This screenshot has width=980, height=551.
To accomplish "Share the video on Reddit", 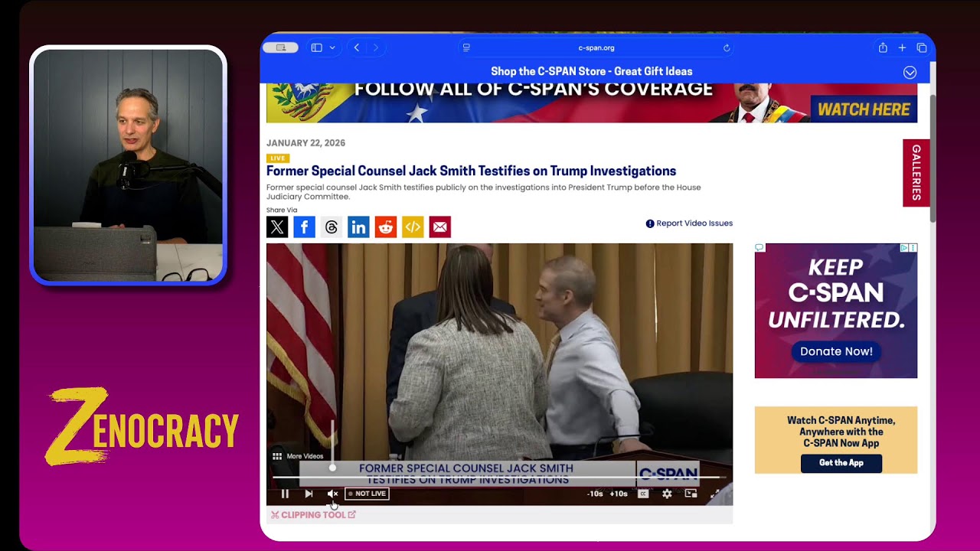I will [386, 227].
